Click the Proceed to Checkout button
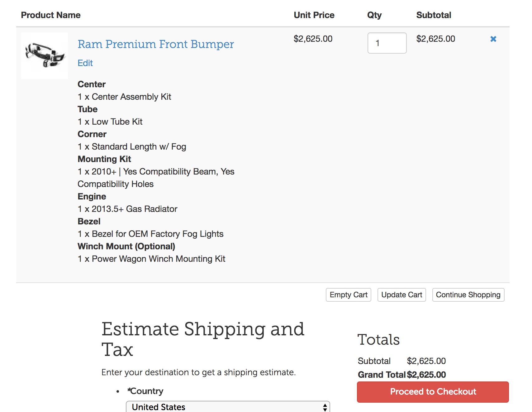 [x=433, y=392]
